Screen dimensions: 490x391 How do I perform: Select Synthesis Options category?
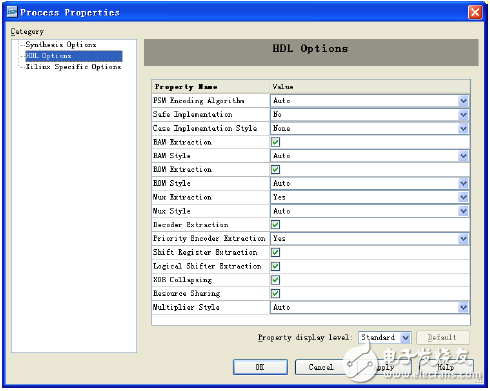[x=61, y=45]
